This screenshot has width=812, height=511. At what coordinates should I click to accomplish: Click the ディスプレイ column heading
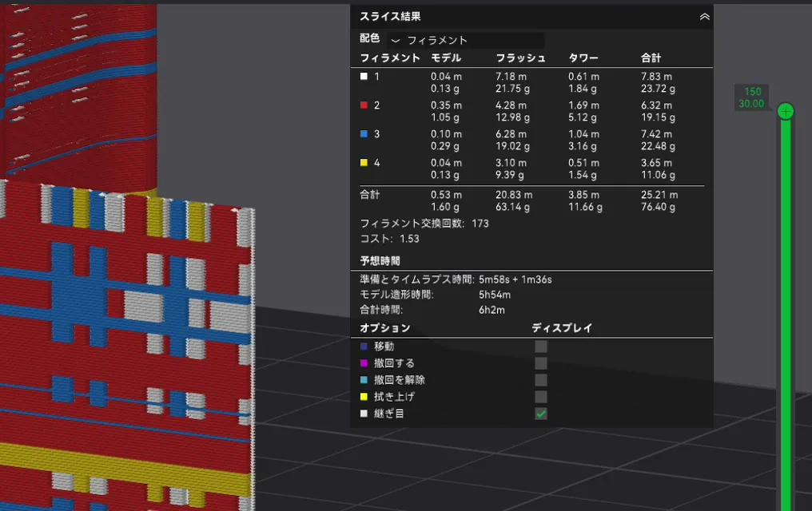click(562, 328)
